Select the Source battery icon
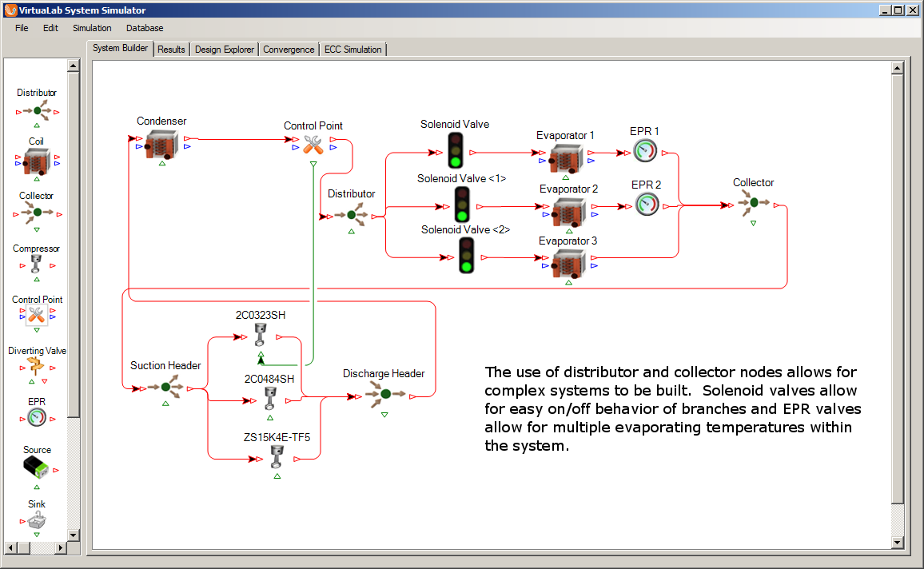This screenshot has height=569, width=924. coord(37,468)
